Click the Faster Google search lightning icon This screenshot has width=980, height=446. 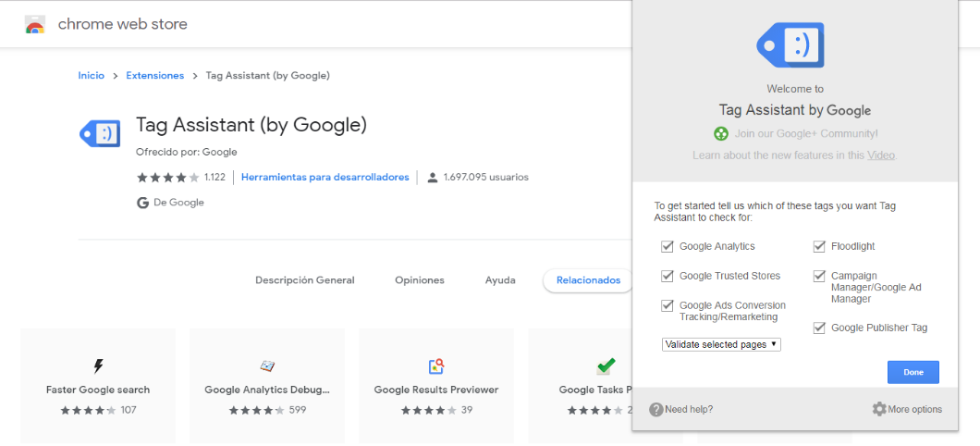click(97, 365)
